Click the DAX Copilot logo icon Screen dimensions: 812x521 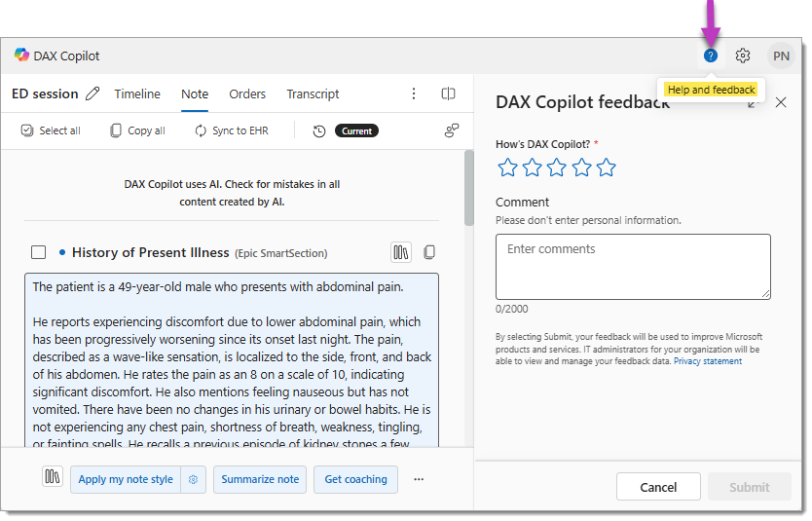[21, 55]
